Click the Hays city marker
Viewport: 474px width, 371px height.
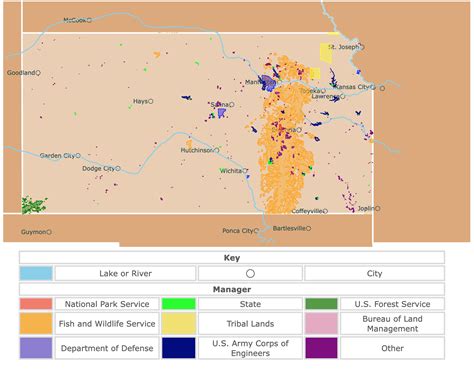pyautogui.click(x=151, y=101)
